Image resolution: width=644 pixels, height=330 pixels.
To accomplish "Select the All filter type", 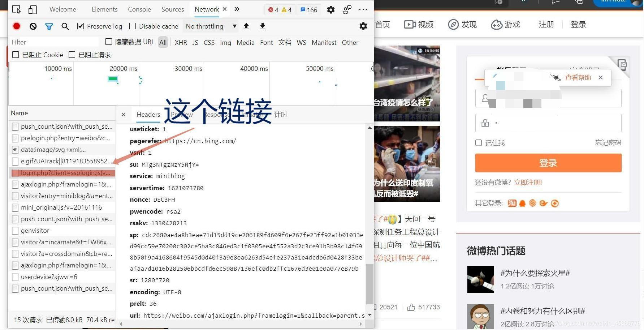I will click(x=163, y=42).
